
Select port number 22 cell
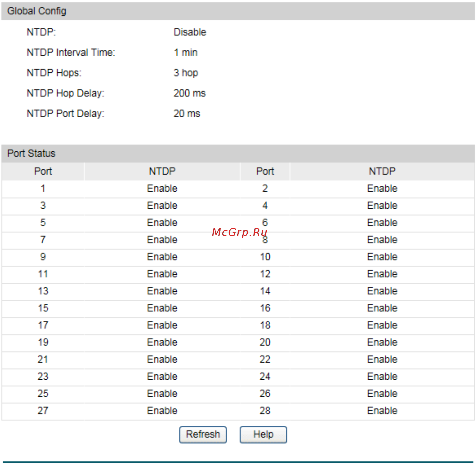tap(265, 360)
